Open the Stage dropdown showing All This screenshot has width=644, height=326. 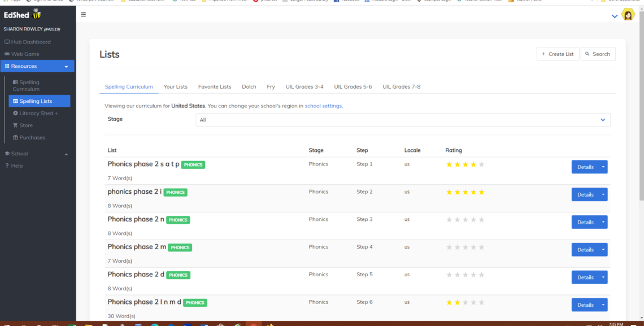[403, 120]
